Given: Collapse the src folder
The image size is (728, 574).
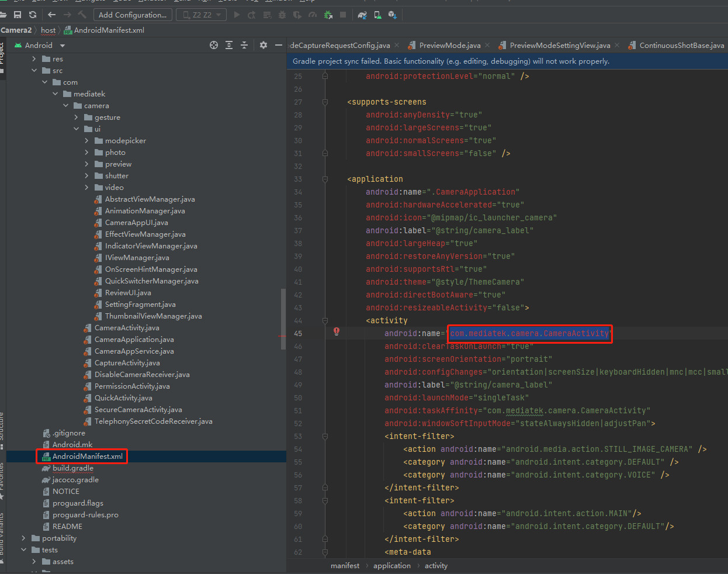Looking at the screenshot, I should pyautogui.click(x=34, y=70).
